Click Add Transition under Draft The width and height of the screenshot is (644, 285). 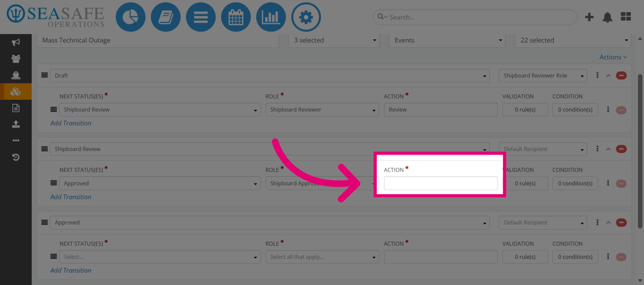click(x=71, y=123)
